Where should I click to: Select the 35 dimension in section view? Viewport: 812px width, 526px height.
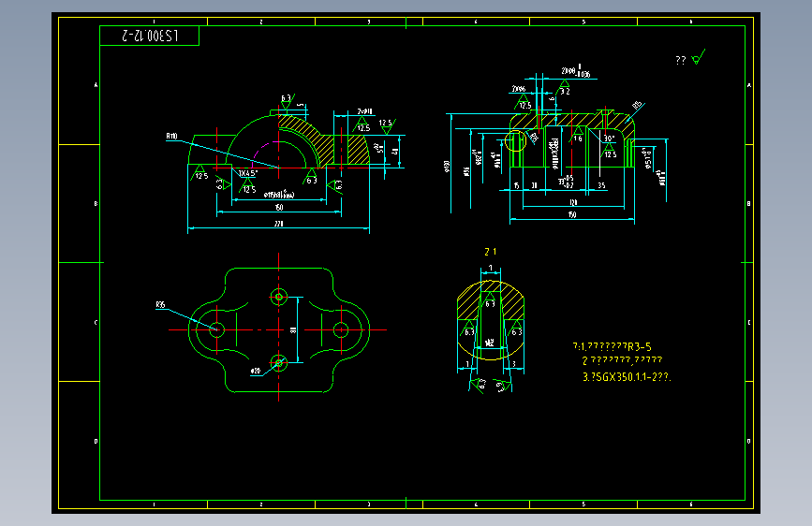601,185
